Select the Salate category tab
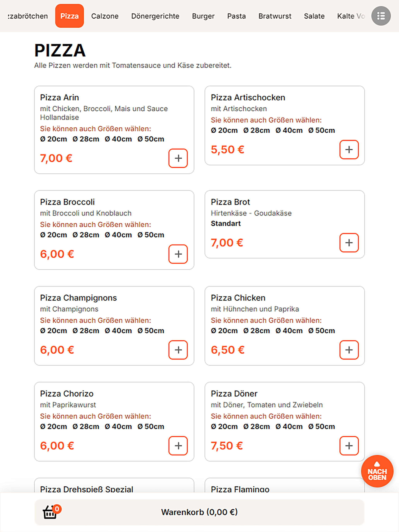Screen dimensions: 399x532 tap(314, 16)
